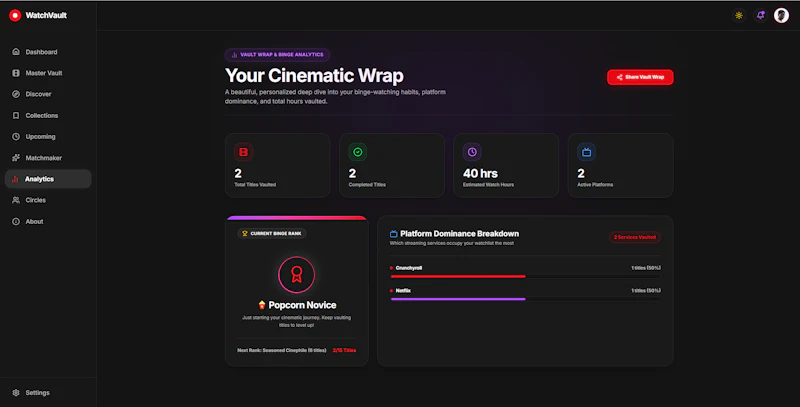The height and width of the screenshot is (407, 800).
Task: Navigate to Discover
Action: point(48,94)
